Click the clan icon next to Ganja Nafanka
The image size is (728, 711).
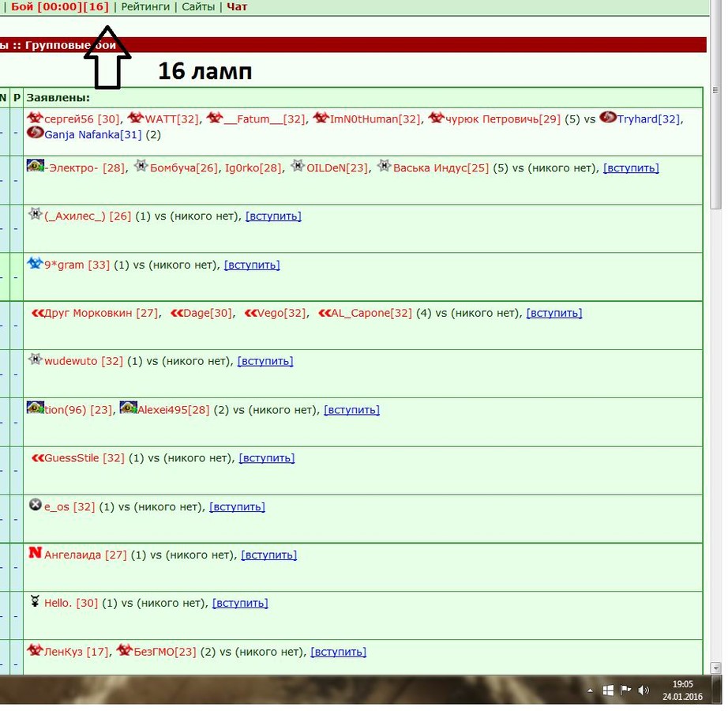tap(35, 133)
